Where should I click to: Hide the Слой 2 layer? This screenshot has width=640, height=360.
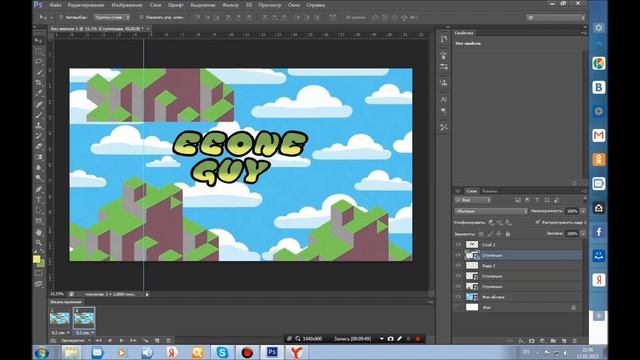458,244
